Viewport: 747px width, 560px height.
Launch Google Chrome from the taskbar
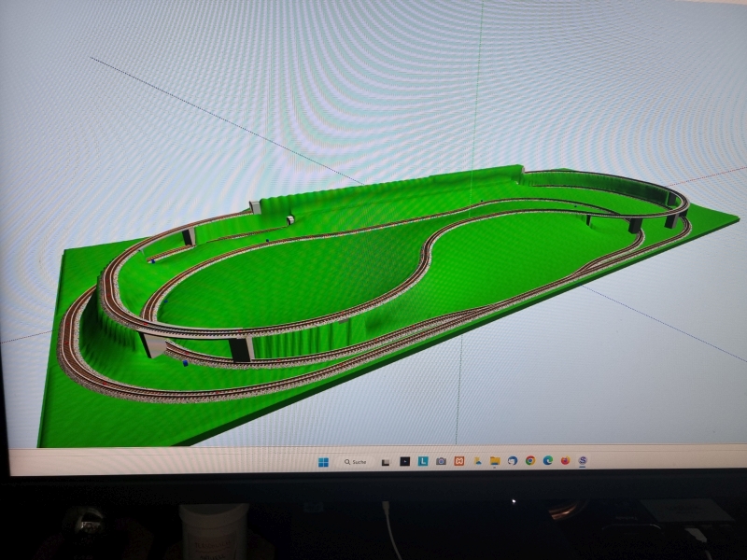click(530, 462)
